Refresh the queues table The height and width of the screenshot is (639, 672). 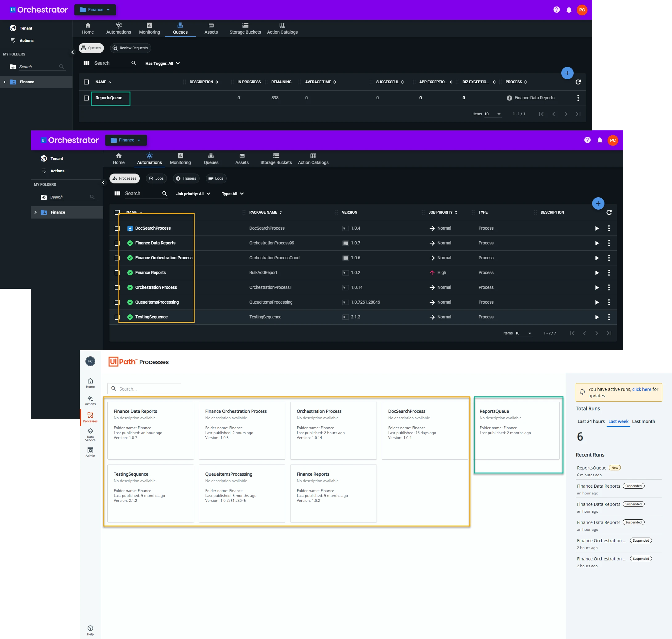[x=578, y=82]
